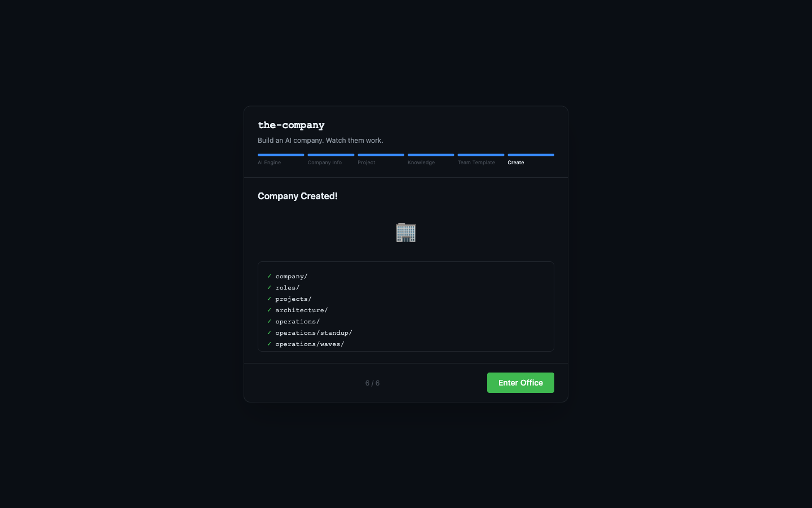The width and height of the screenshot is (812, 508).
Task: Go to the AI Engine step label
Action: tap(269, 163)
